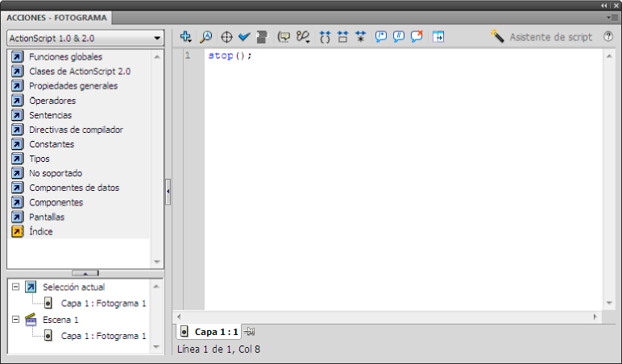Collapse panel to icons double-arrow button
The height and width of the screenshot is (364, 622).
click(603, 6)
